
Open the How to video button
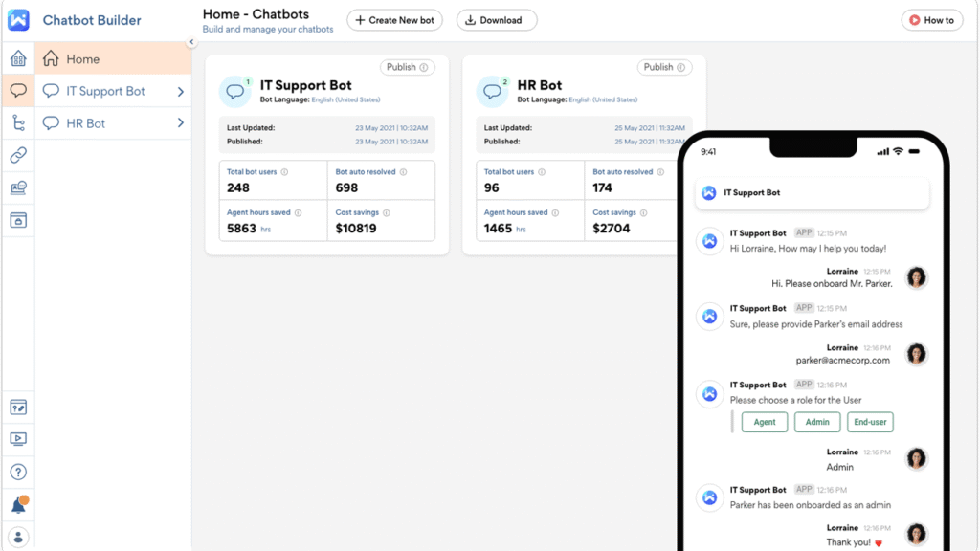click(931, 20)
